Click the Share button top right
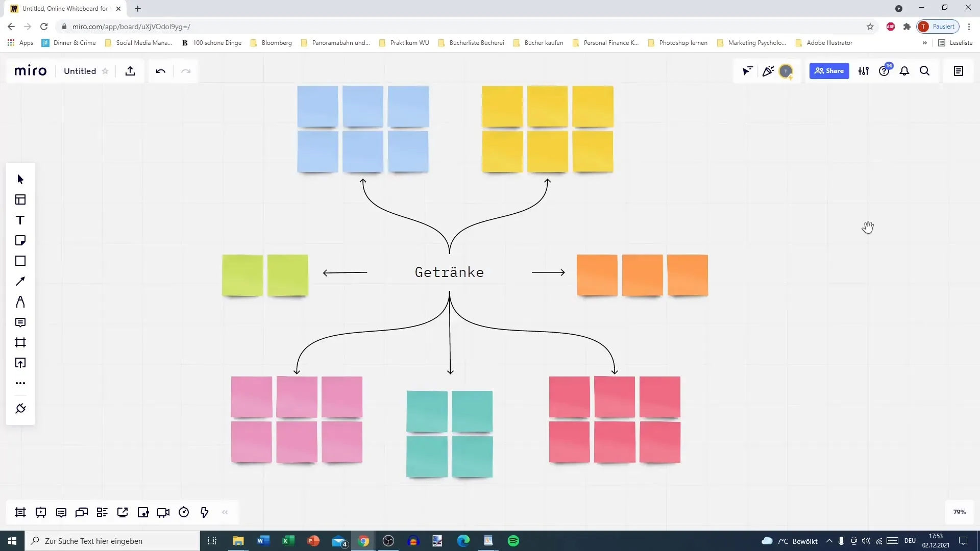 point(829,70)
